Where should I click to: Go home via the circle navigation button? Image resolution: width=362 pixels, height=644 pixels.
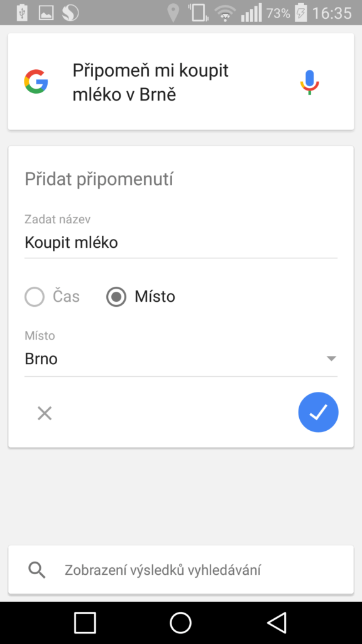[x=180, y=623]
